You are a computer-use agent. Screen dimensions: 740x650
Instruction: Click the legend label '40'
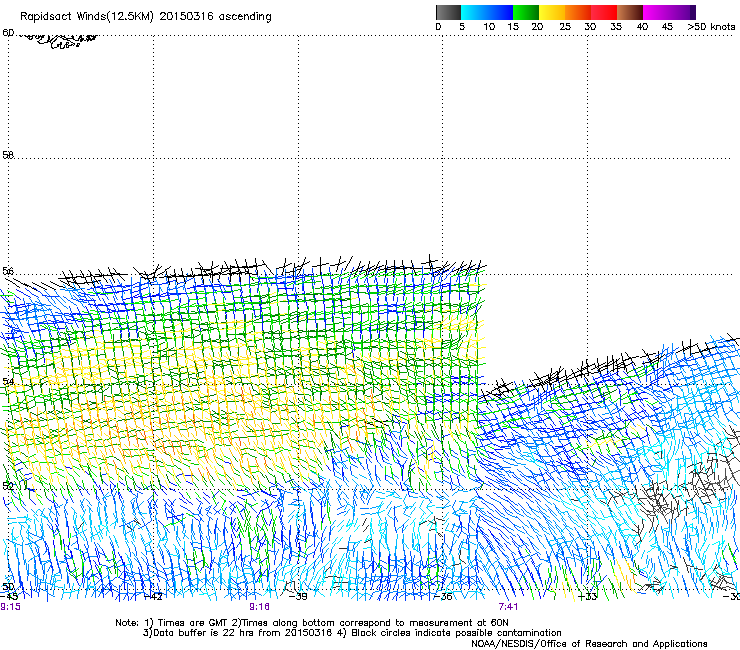(x=642, y=27)
